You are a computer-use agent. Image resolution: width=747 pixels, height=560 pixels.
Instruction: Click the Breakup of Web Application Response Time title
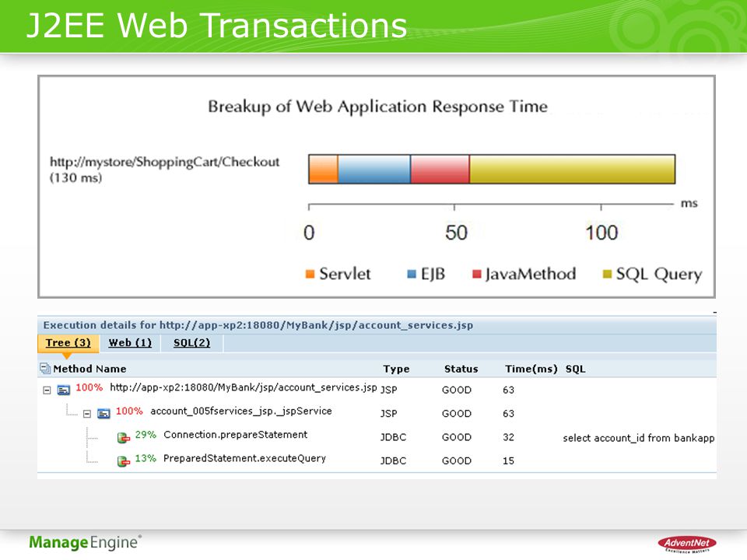(x=378, y=107)
